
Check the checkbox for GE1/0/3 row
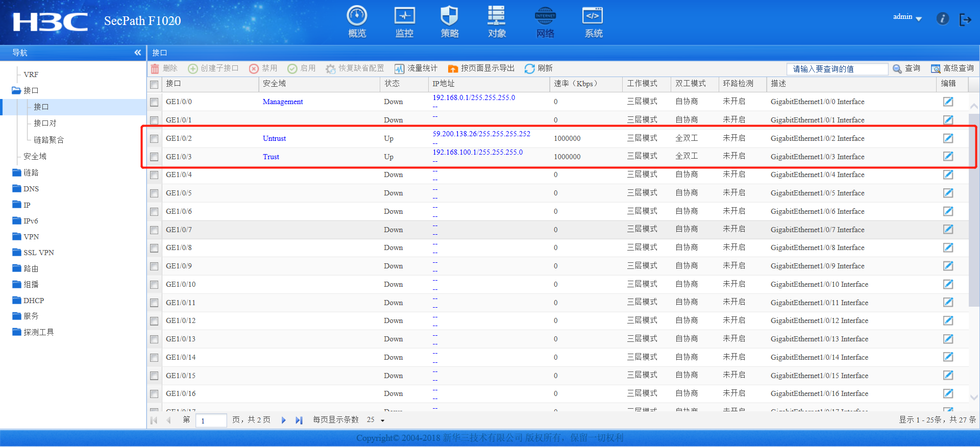(x=154, y=157)
